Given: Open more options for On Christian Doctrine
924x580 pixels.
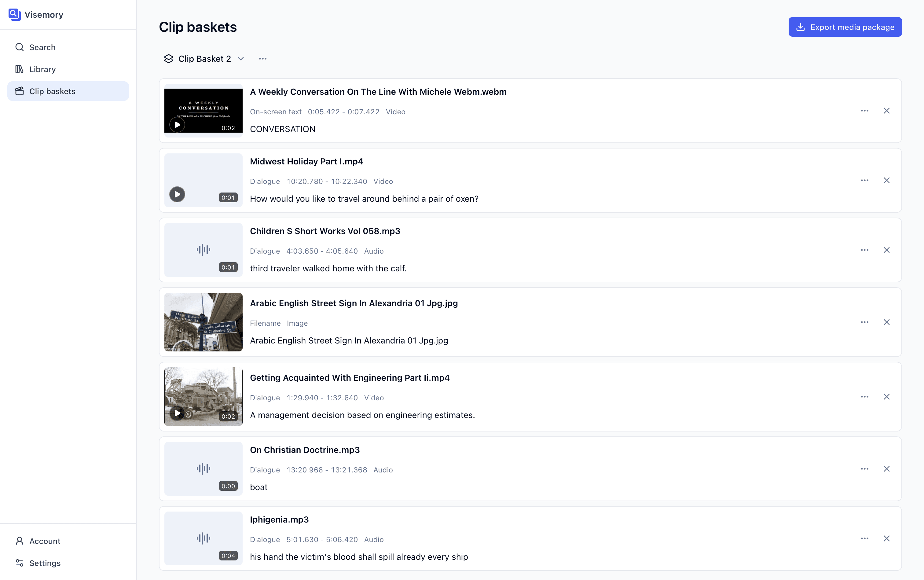Looking at the screenshot, I should (864, 469).
